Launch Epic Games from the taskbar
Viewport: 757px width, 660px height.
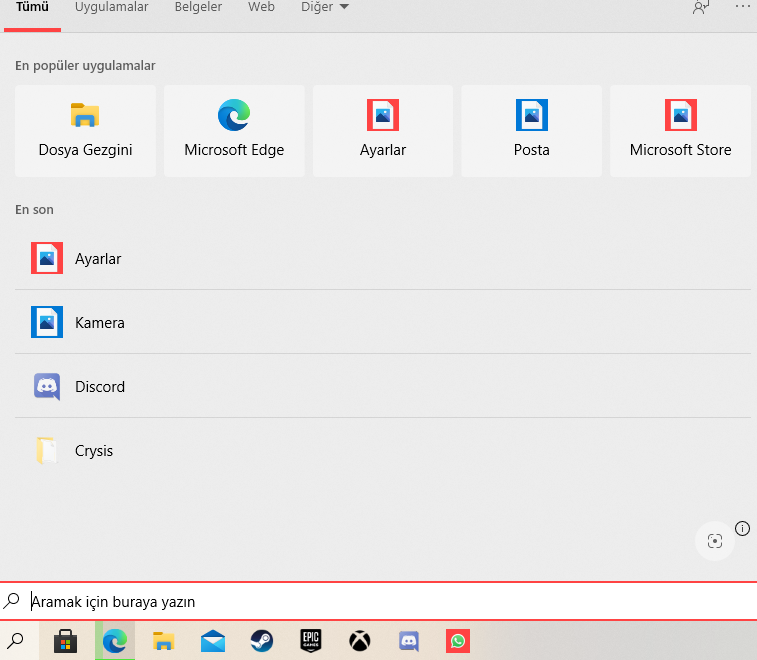click(x=311, y=641)
